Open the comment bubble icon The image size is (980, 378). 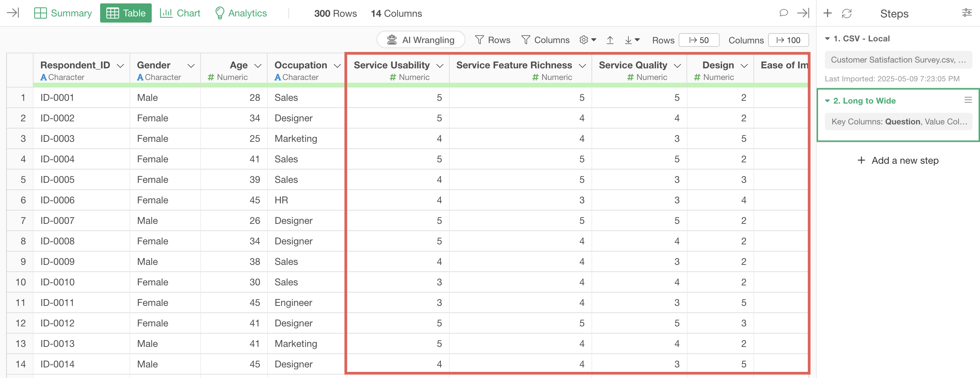pos(783,13)
